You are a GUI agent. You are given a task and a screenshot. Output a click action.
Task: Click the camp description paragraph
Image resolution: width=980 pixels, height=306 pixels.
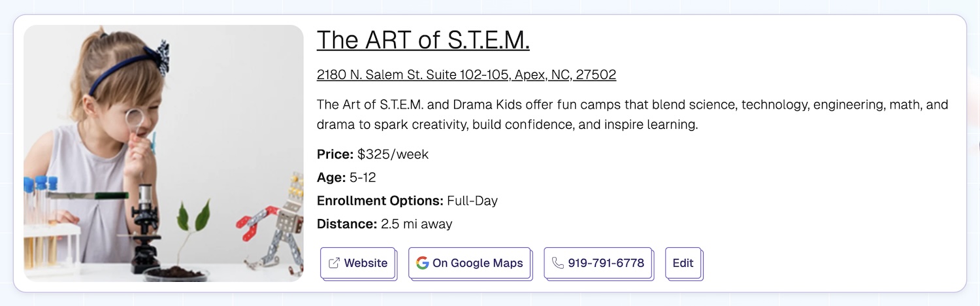[632, 114]
